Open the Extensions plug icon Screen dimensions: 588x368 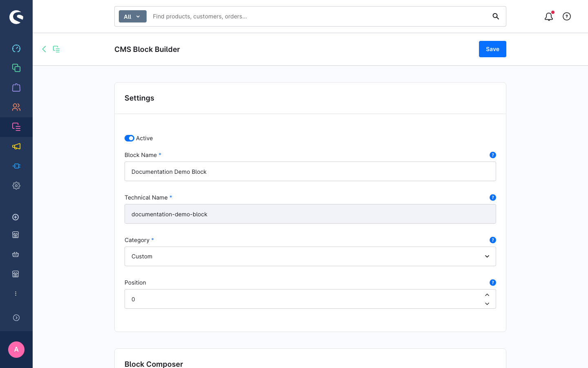point(16,166)
